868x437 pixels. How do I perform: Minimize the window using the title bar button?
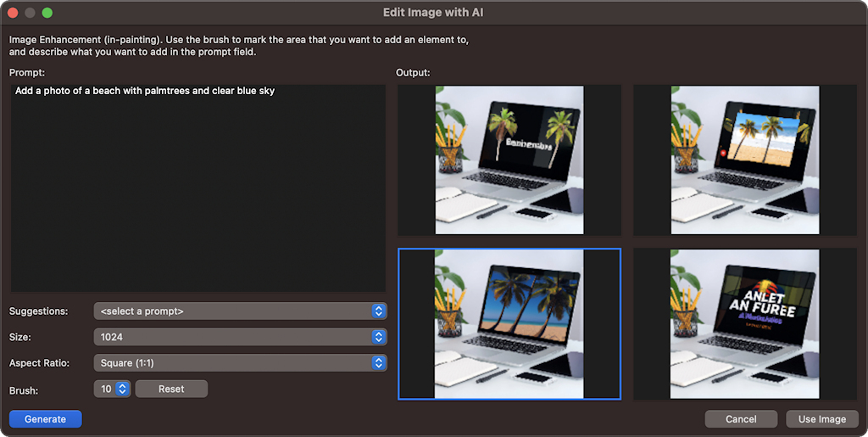click(30, 13)
